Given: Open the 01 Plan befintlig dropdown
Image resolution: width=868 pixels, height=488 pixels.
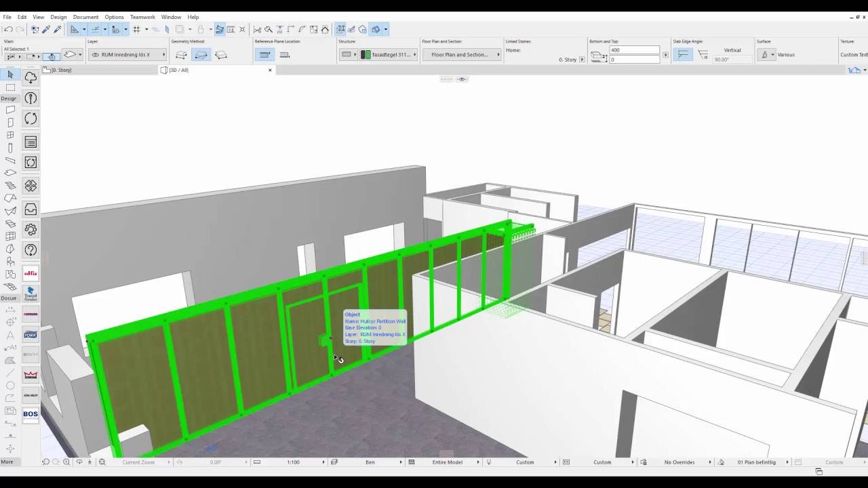Looking at the screenshot, I should pyautogui.click(x=755, y=462).
